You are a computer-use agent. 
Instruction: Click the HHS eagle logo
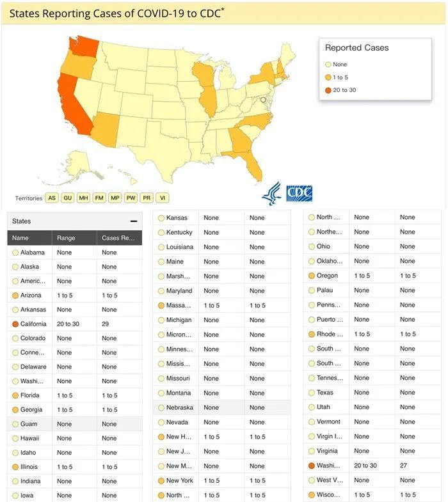pyautogui.click(x=271, y=194)
